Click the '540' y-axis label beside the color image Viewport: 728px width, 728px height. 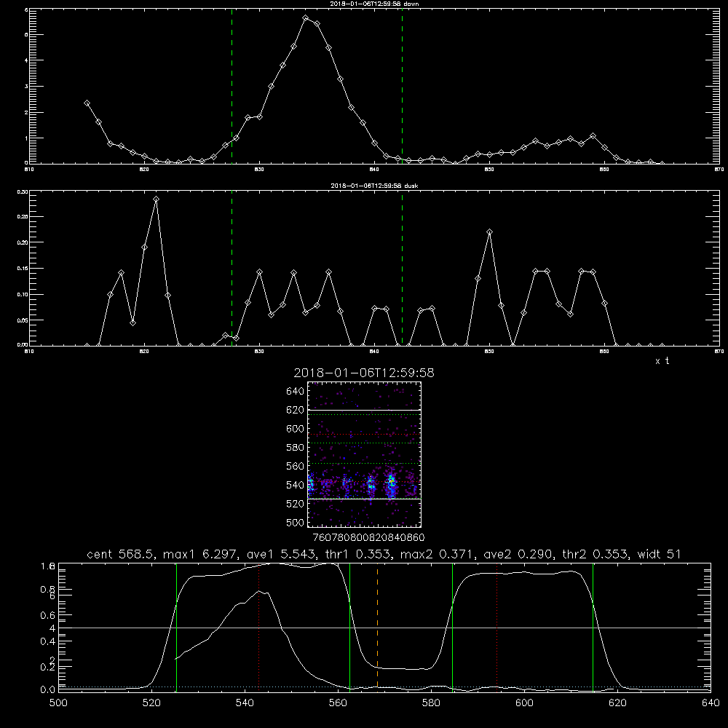296,485
